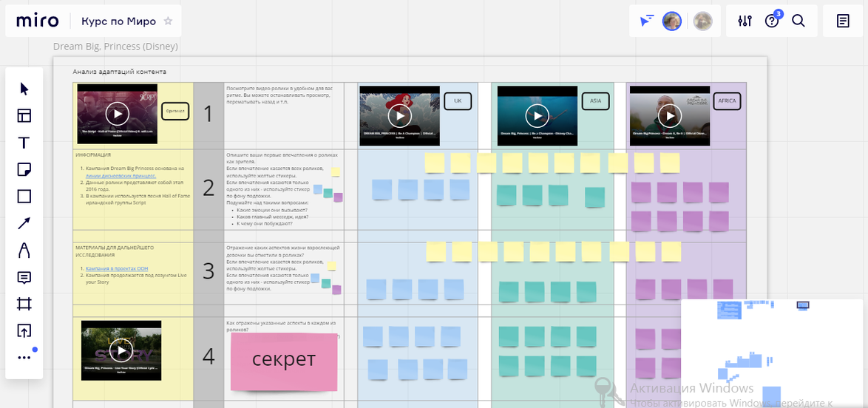
Task: Select ИНФОРМАЦИЯ heading text
Action: (x=94, y=155)
